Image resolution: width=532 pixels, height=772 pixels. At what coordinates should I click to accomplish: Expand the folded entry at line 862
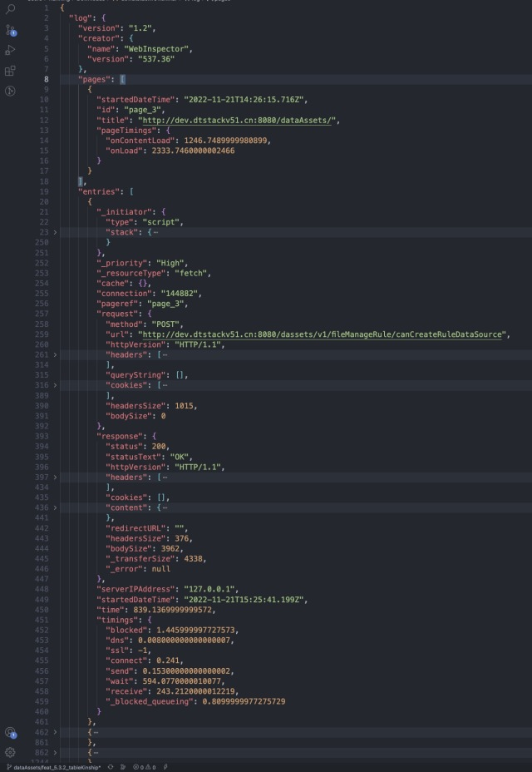55,752
